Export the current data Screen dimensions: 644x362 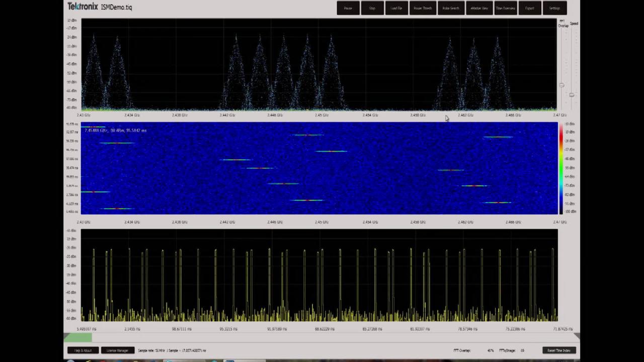click(x=530, y=8)
